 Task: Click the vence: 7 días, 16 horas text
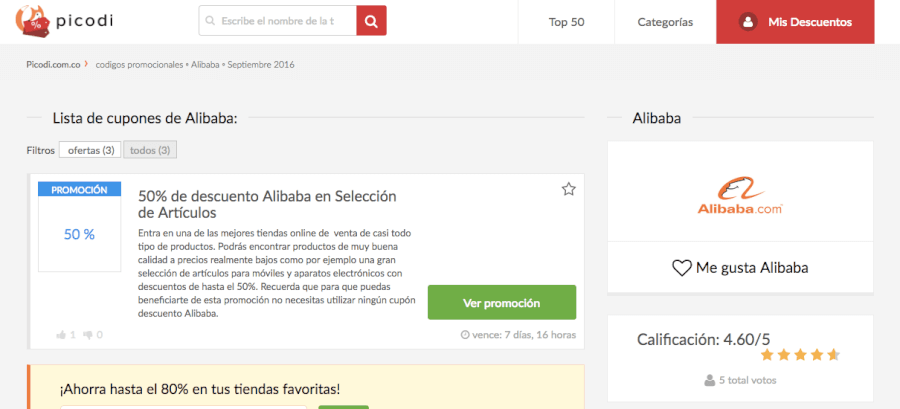[524, 334]
